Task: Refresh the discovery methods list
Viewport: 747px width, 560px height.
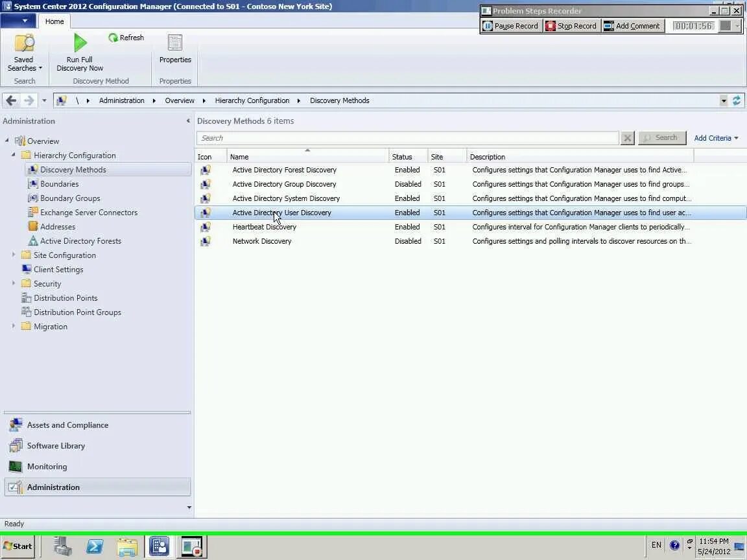Action: point(126,38)
